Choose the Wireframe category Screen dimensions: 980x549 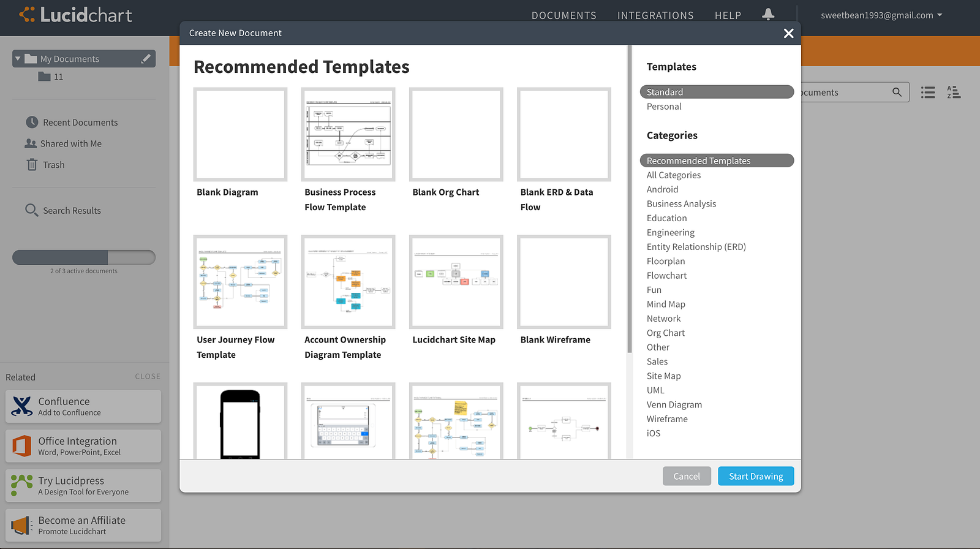tap(667, 419)
